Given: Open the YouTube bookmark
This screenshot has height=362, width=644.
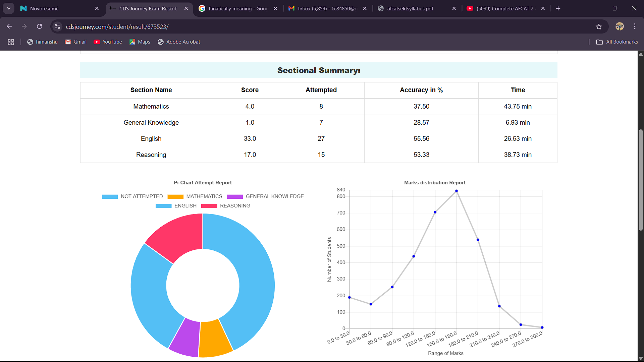Looking at the screenshot, I should click(108, 42).
